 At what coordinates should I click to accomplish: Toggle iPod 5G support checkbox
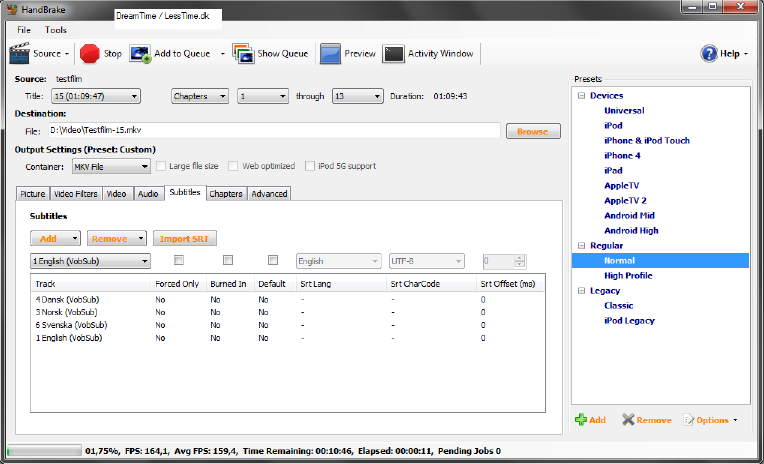click(x=309, y=166)
